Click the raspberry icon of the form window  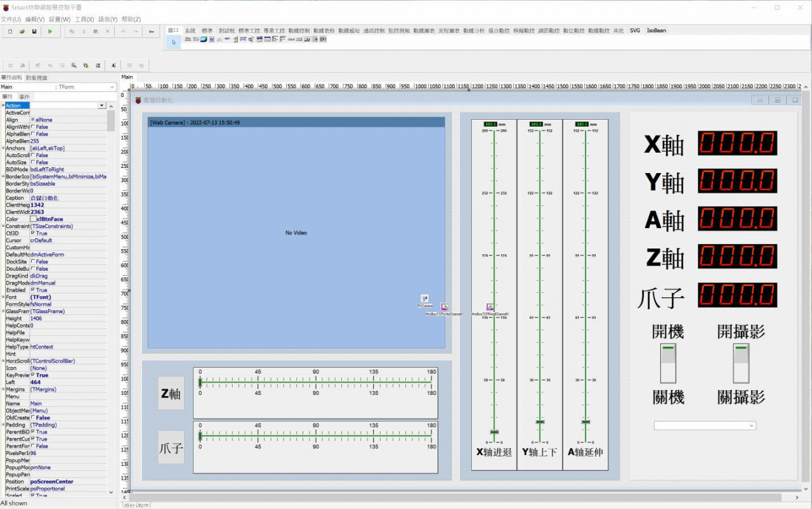pyautogui.click(x=138, y=100)
